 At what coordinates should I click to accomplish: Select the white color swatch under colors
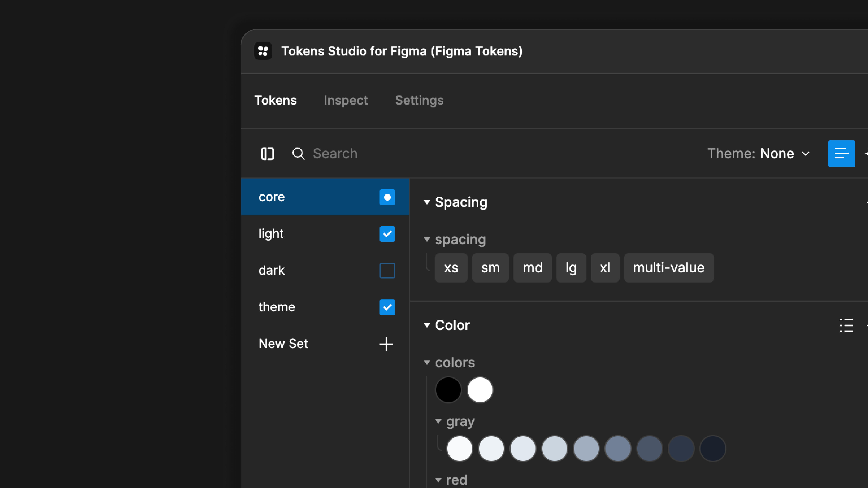(x=480, y=390)
